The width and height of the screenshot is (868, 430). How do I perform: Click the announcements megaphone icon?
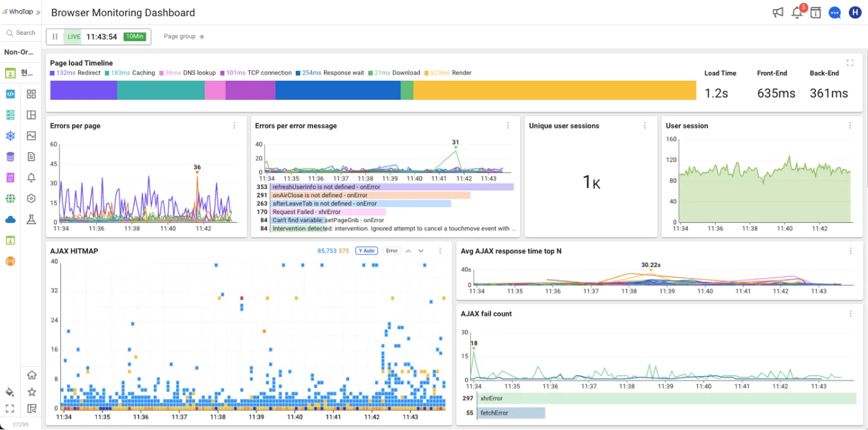(x=777, y=12)
